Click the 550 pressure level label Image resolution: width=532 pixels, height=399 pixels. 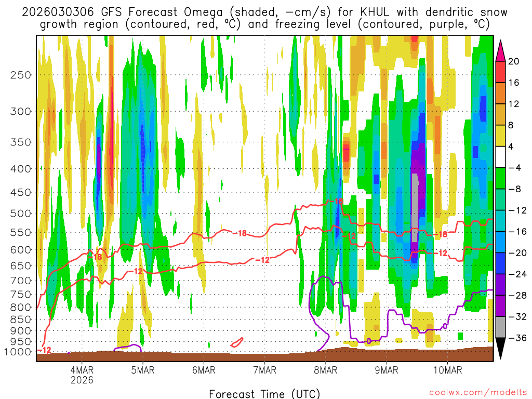[21, 232]
